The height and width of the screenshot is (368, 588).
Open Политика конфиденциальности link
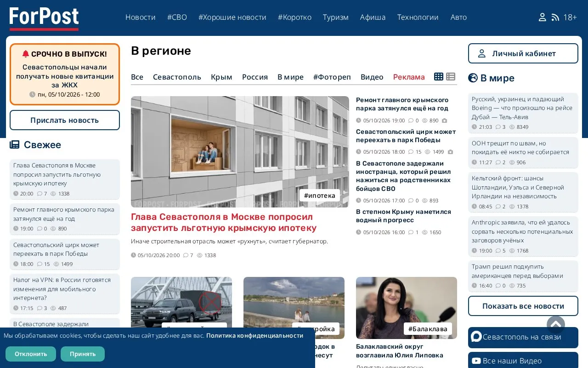(x=254, y=335)
